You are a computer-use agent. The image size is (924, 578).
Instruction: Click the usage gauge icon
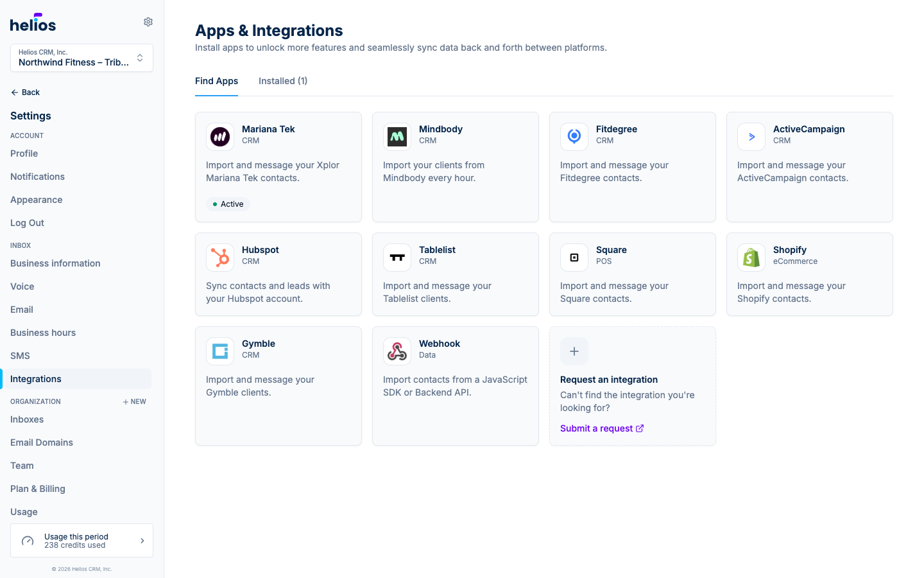coord(28,541)
